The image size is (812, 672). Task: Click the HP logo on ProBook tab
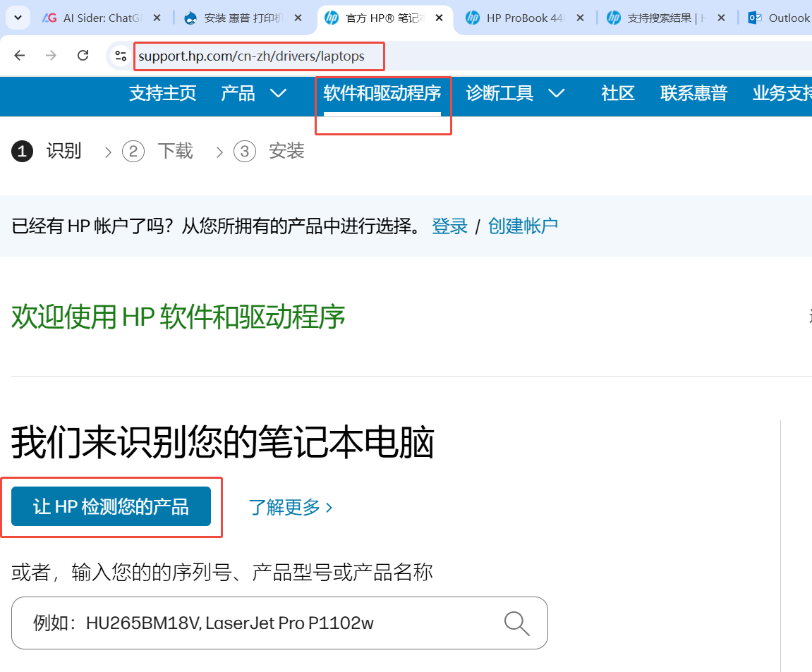pos(472,18)
